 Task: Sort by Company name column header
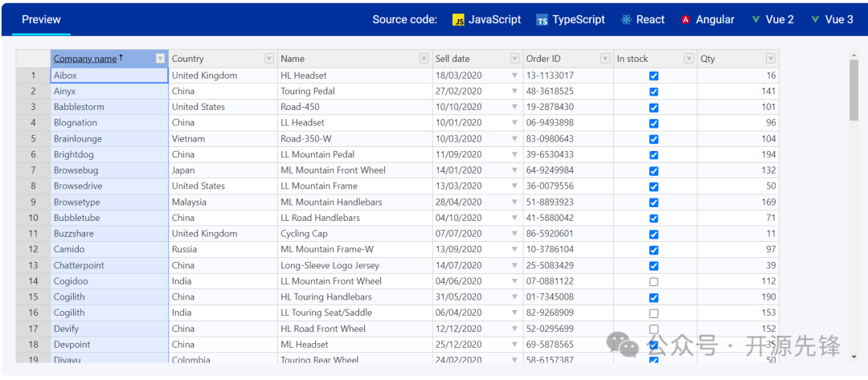[x=85, y=59]
